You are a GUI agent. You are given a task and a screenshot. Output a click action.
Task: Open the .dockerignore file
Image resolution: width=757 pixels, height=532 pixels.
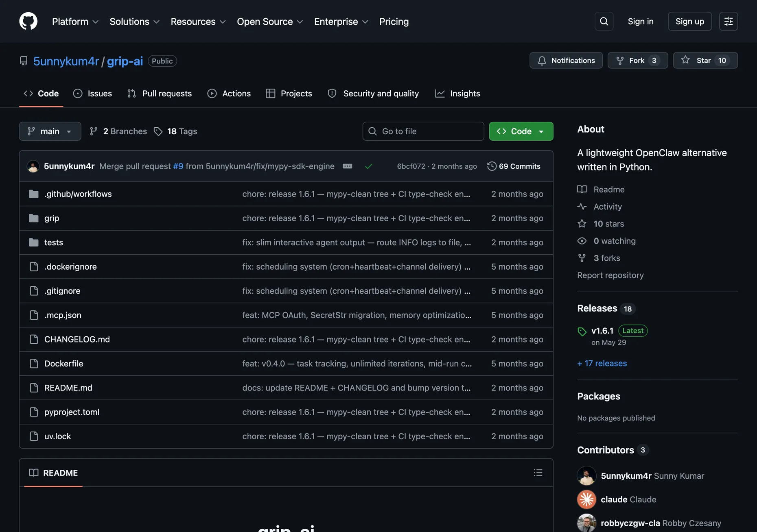pos(70,266)
